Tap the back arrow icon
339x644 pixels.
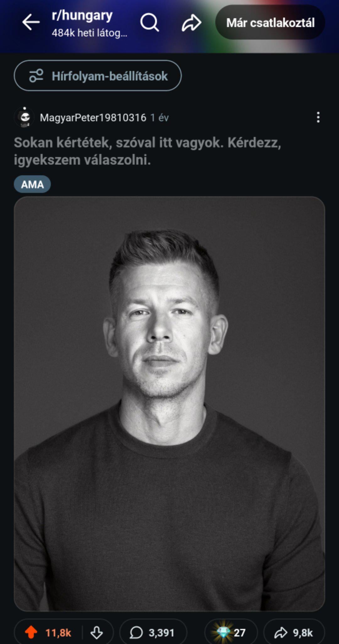[31, 22]
